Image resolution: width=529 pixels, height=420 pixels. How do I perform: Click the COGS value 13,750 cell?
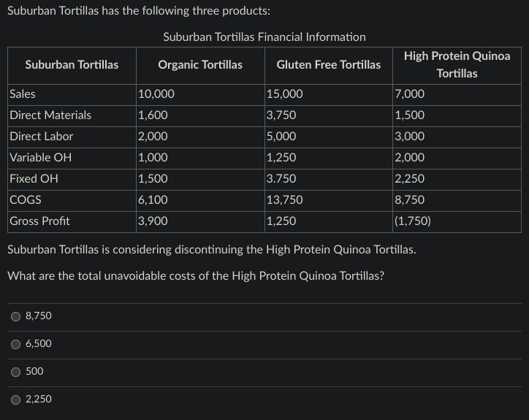[x=329, y=201]
